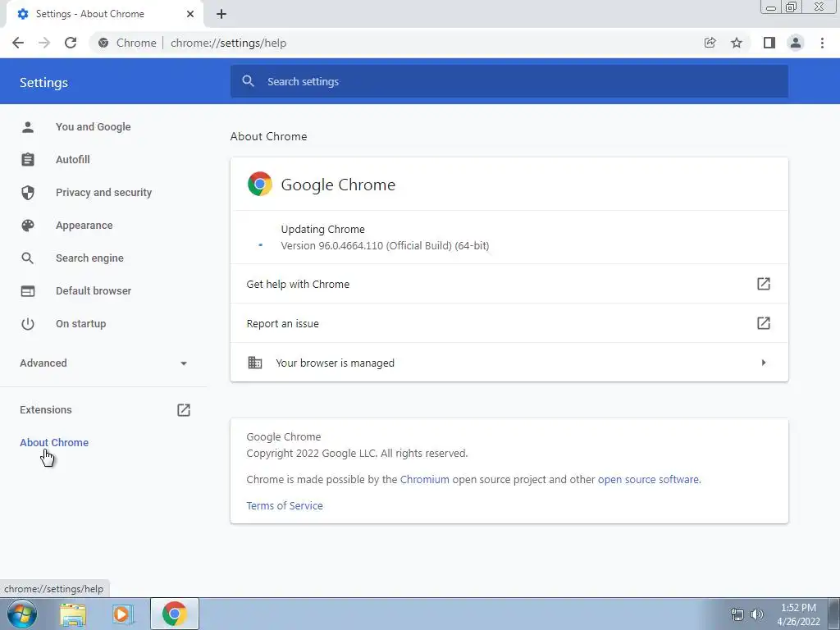This screenshot has width=840, height=630.
Task: Open Privacy and security settings
Action: click(x=104, y=192)
